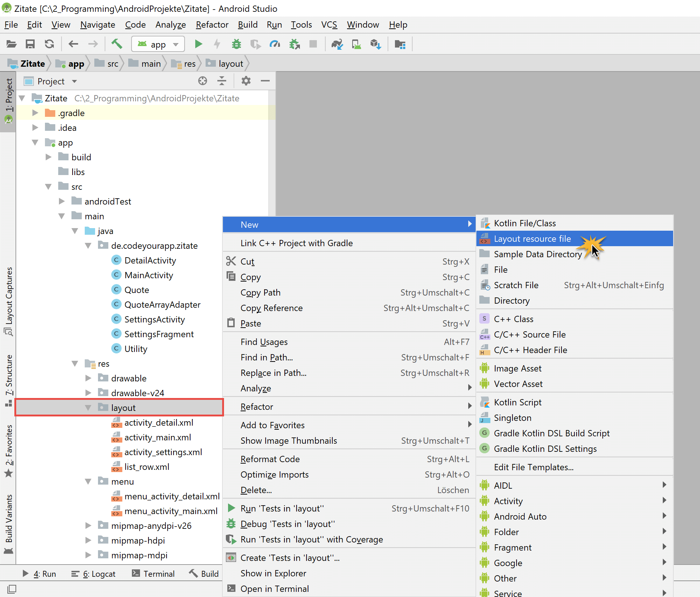Open the 7: Structure side tab
The image size is (700, 597).
[x=8, y=380]
